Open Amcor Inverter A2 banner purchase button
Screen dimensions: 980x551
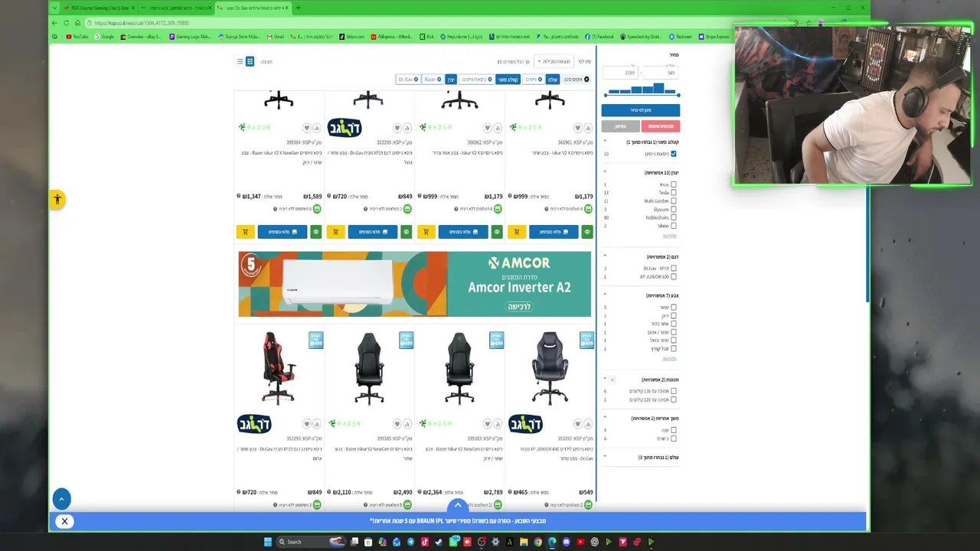click(x=518, y=307)
